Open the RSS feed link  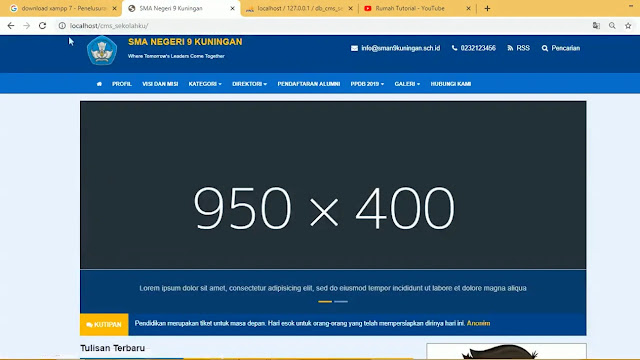[518, 48]
